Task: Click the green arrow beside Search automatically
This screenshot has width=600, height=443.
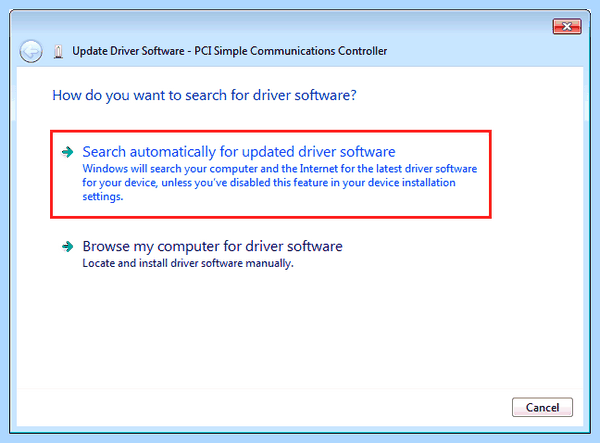Action: tap(68, 152)
